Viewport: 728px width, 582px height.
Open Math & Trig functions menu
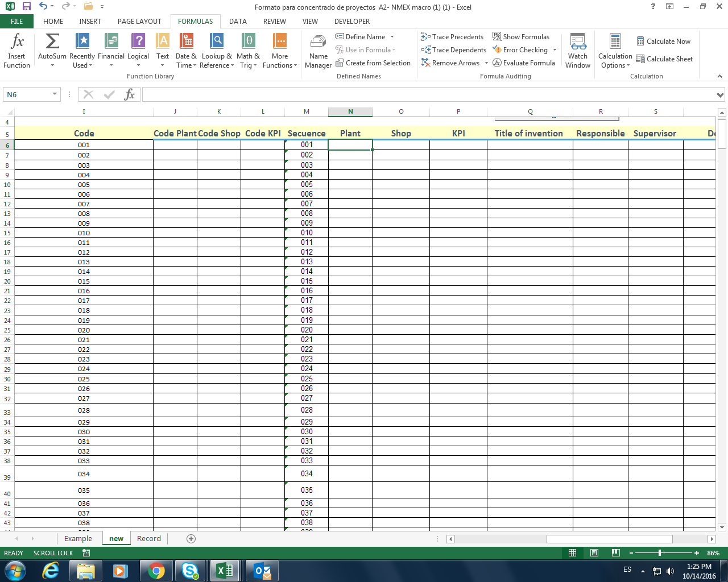[248, 51]
